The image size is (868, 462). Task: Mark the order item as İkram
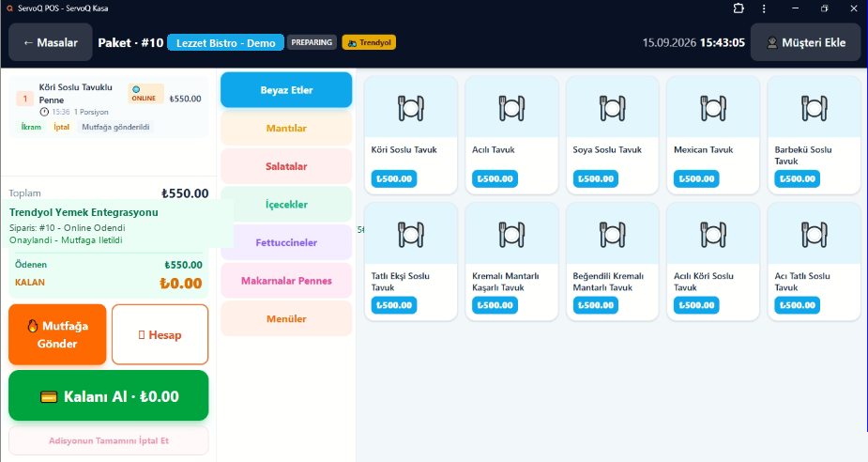pos(31,127)
